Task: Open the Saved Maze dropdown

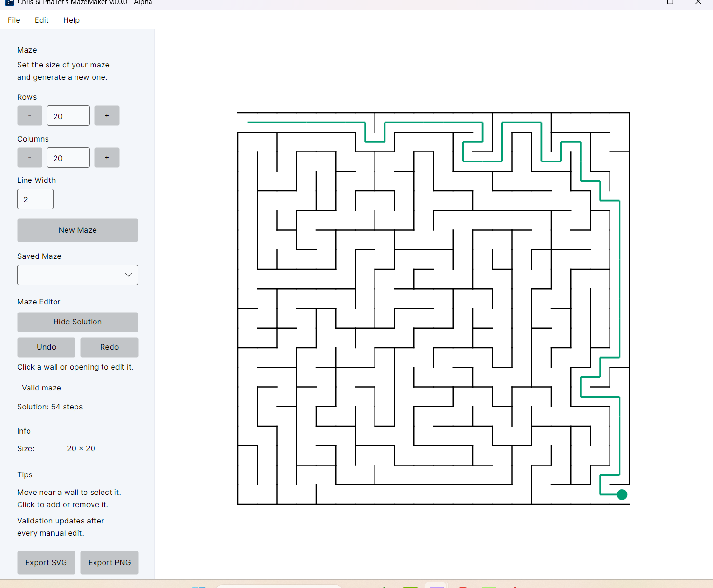Action: click(77, 275)
